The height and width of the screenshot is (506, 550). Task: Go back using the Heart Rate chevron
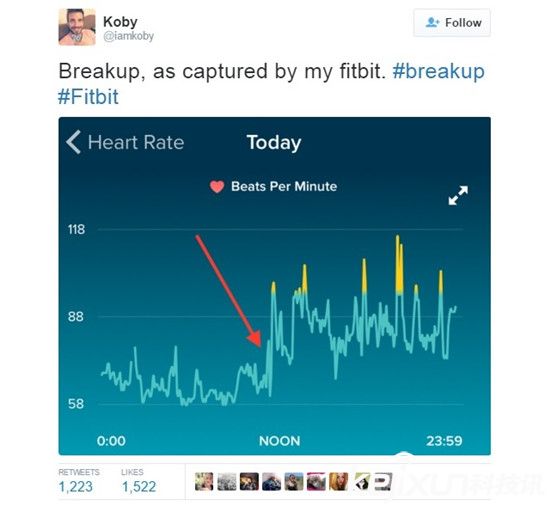pos(74,142)
